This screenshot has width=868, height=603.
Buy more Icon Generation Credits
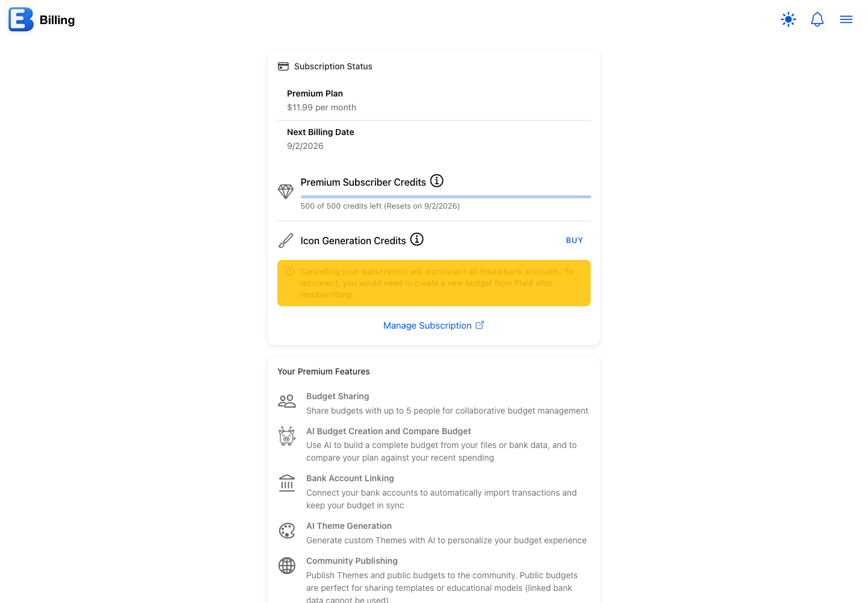574,240
